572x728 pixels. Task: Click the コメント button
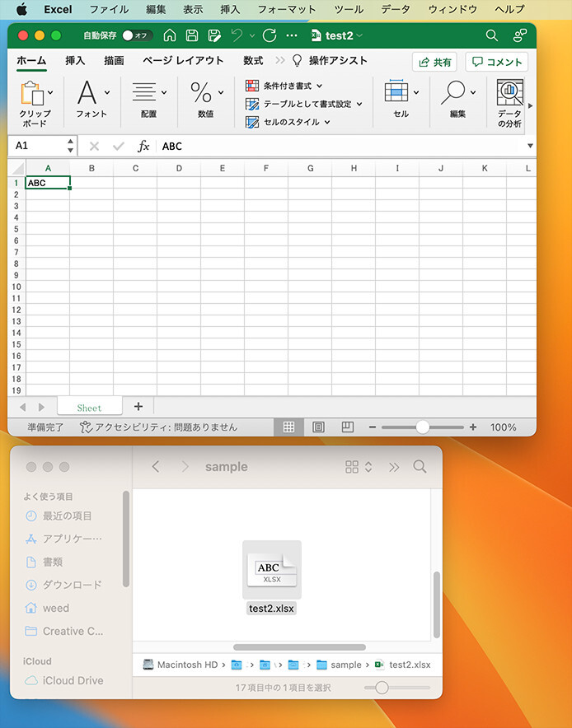[x=497, y=63]
